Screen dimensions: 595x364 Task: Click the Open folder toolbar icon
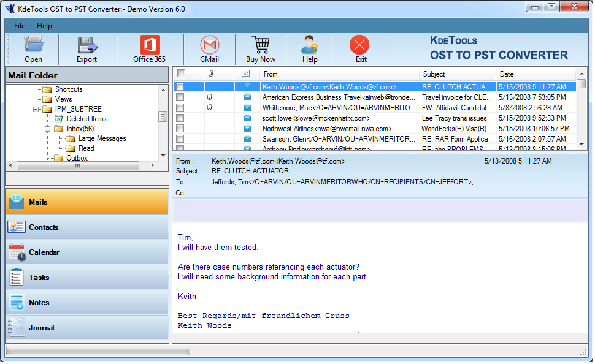pyautogui.click(x=33, y=44)
